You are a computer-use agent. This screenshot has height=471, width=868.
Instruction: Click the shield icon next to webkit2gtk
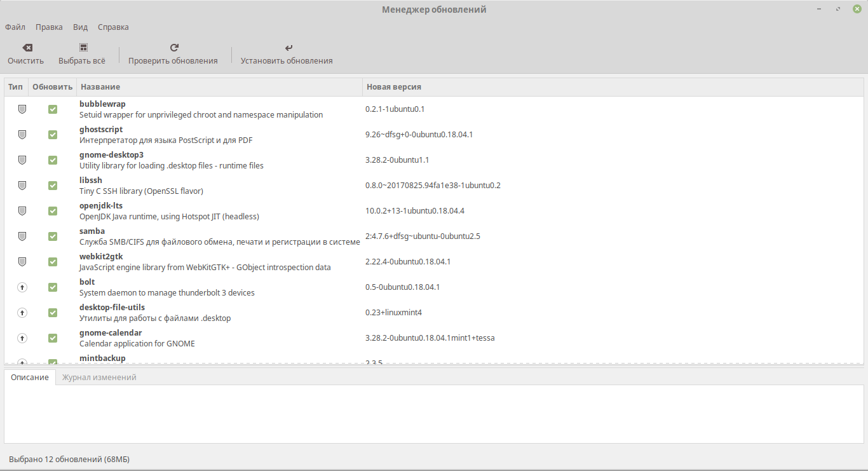pyautogui.click(x=22, y=261)
